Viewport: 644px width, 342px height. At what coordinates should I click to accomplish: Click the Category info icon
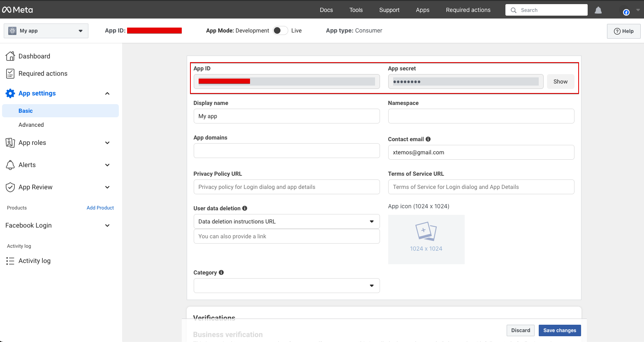click(221, 272)
